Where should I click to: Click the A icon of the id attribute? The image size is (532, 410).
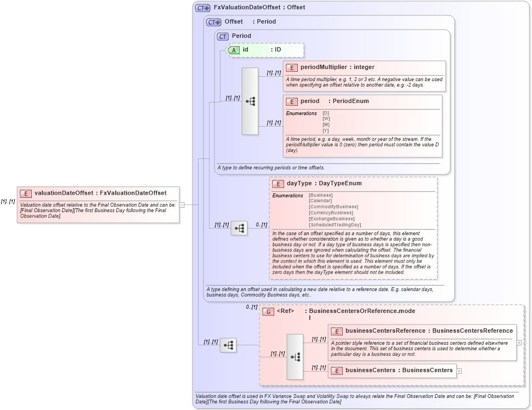point(233,50)
